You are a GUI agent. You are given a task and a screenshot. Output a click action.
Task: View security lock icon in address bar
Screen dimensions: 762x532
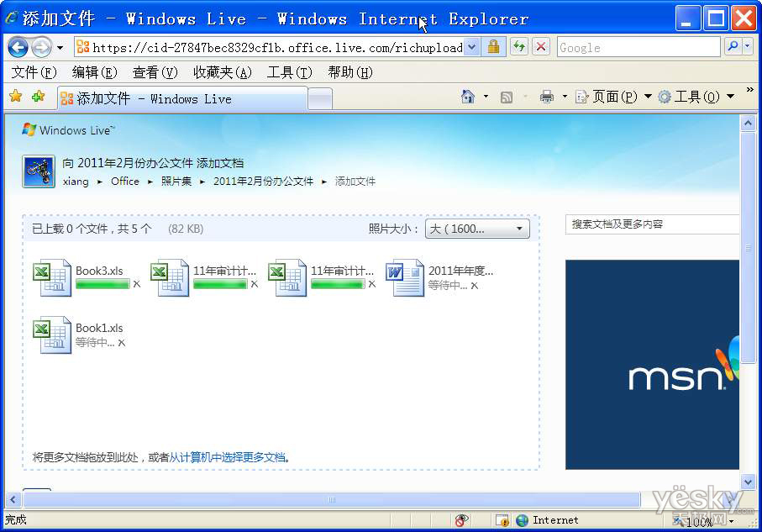coord(493,47)
